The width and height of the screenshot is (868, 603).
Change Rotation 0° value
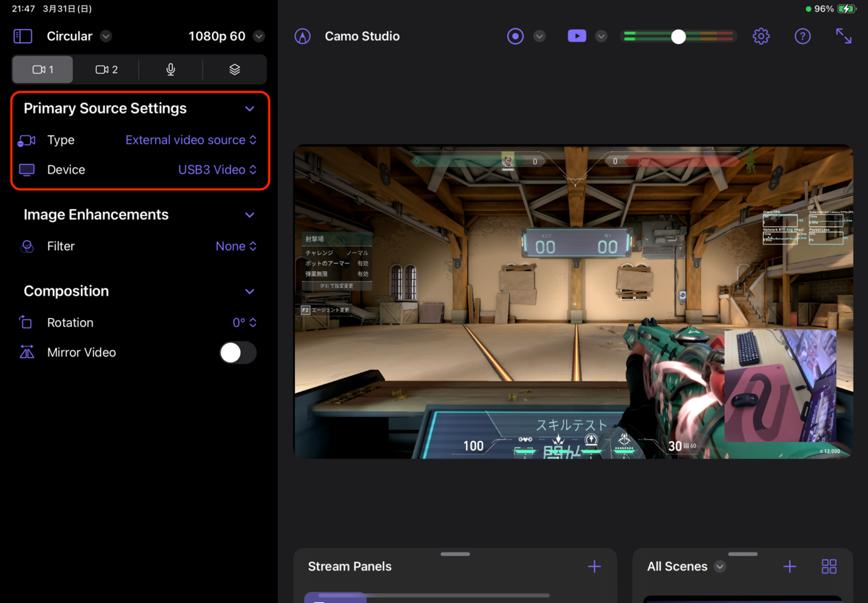pos(244,323)
